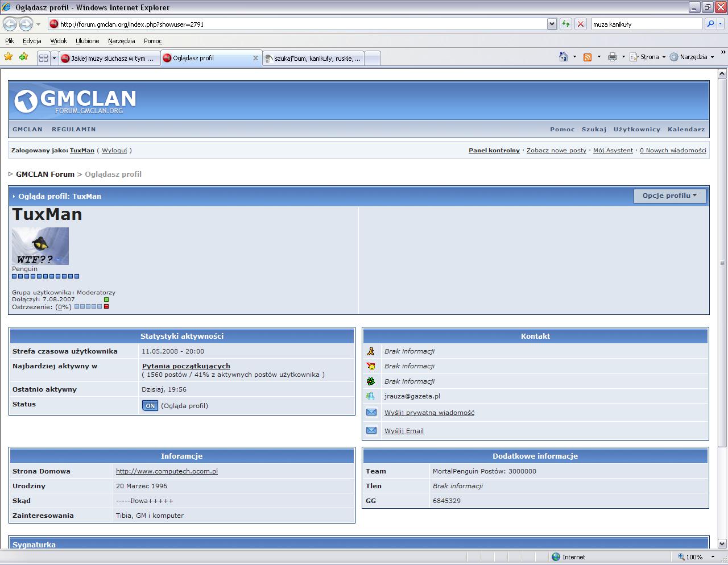The width and height of the screenshot is (728, 565).
Task: Click the green warning level square
Action: pyautogui.click(x=106, y=300)
